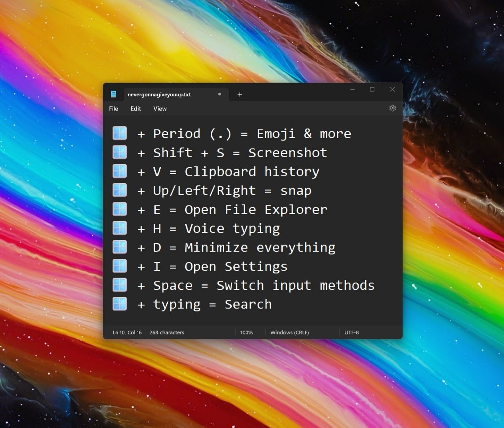The width and height of the screenshot is (504, 428).
Task: Click the text "Up/Left/Right"
Action: click(204, 191)
